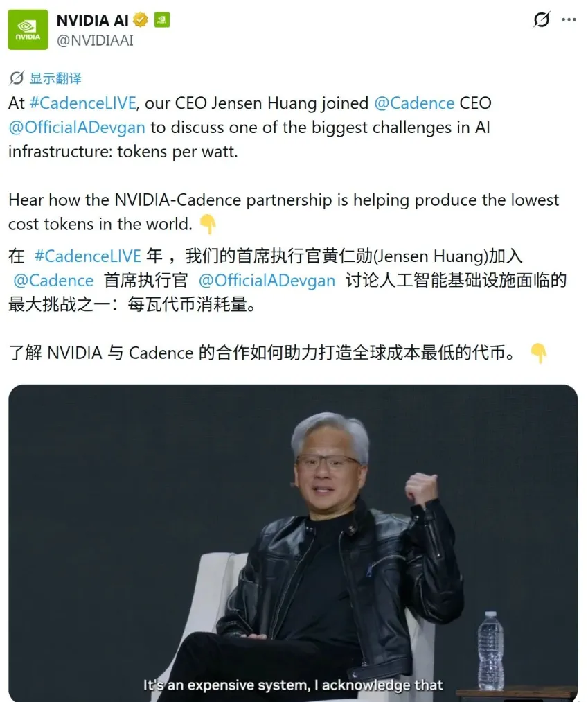This screenshot has height=702, width=588.
Task: Open the NVIDIA AI profile avatar
Action: point(28,30)
